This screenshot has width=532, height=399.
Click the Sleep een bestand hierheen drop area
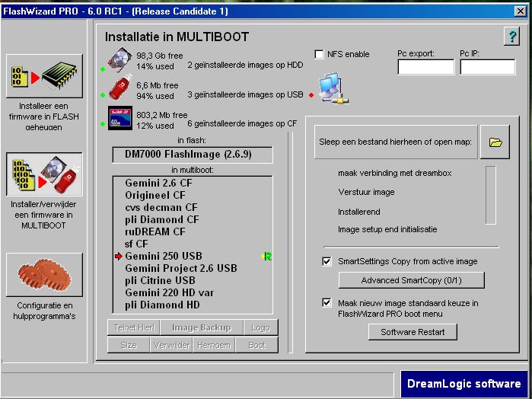click(x=396, y=142)
